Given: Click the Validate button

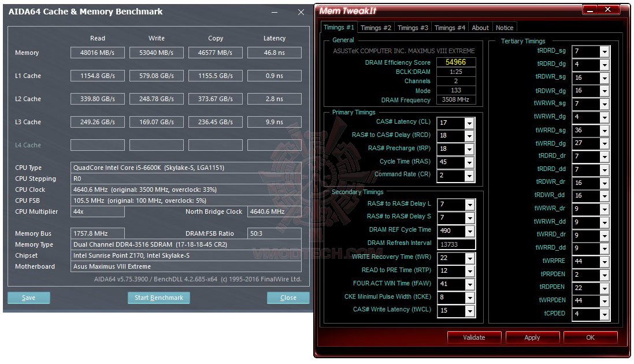Looking at the screenshot, I should click(474, 337).
